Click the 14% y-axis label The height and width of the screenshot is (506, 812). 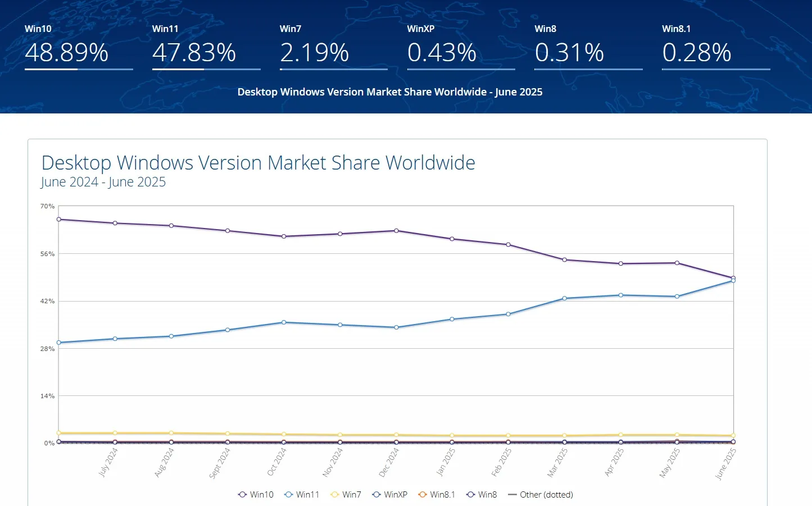coord(47,396)
